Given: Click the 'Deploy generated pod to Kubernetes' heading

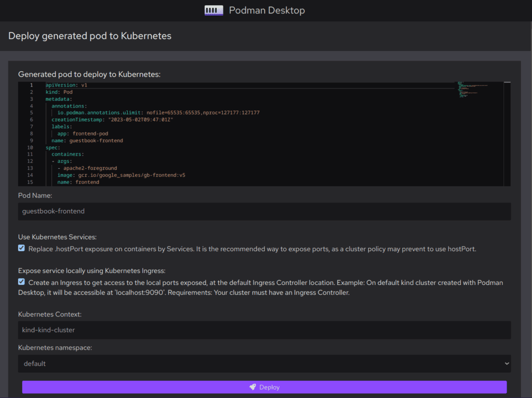Looking at the screenshot, I should [90, 36].
